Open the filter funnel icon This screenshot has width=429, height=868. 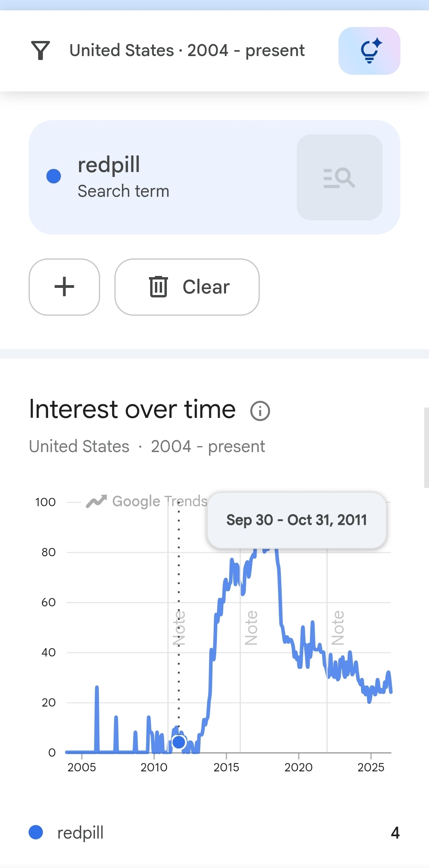tap(41, 50)
